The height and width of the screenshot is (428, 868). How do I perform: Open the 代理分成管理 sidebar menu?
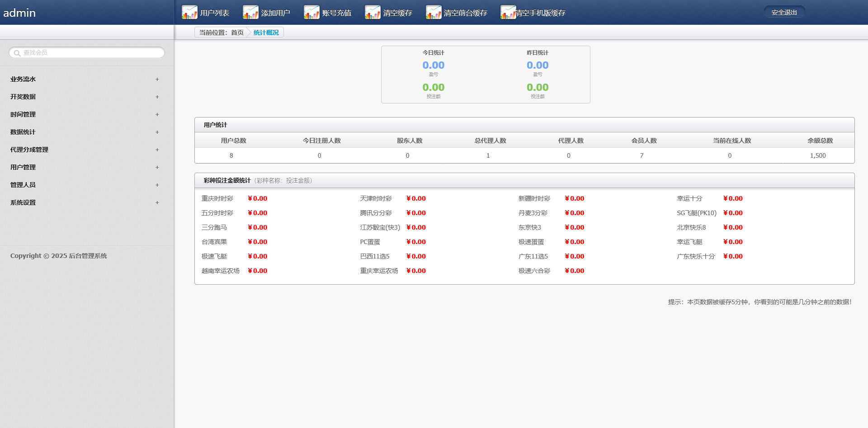click(29, 150)
